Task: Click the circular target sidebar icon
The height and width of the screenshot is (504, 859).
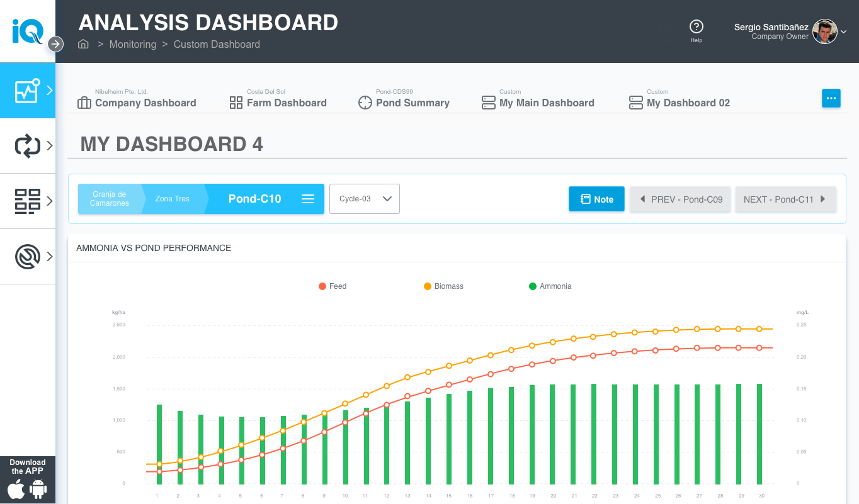Action: (28, 256)
